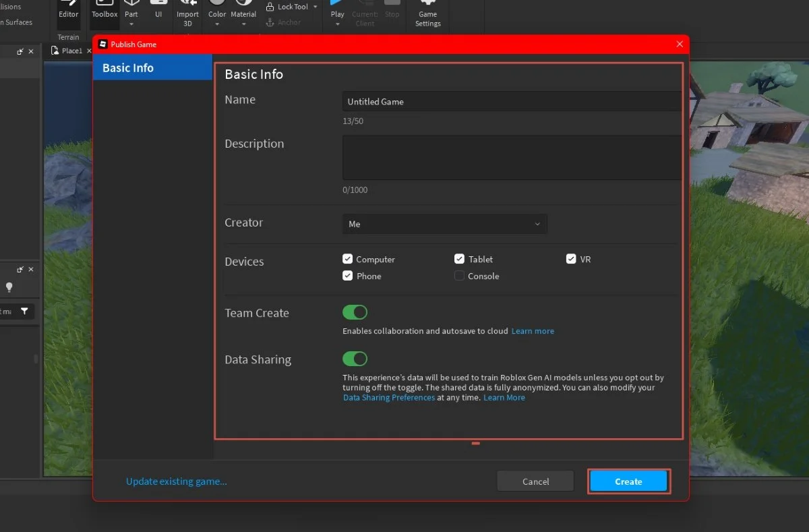Open the Toolbox from the toolbar
Screen dimensions: 809x532
click(104, 9)
